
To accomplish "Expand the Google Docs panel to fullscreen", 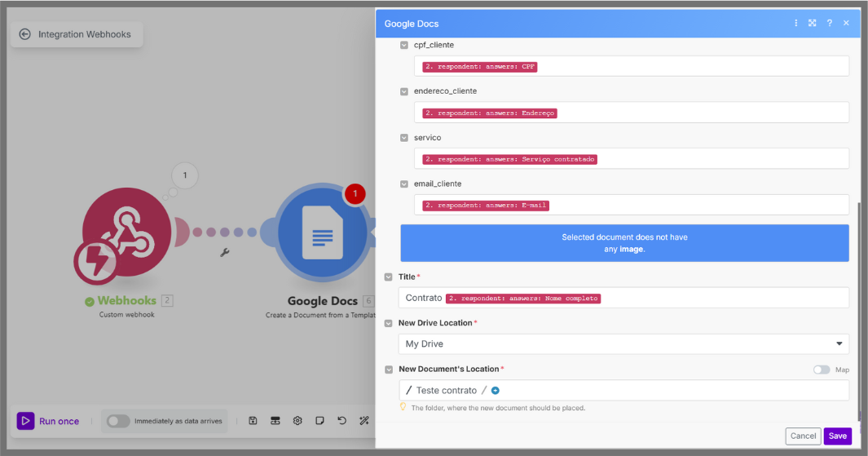I will (812, 24).
